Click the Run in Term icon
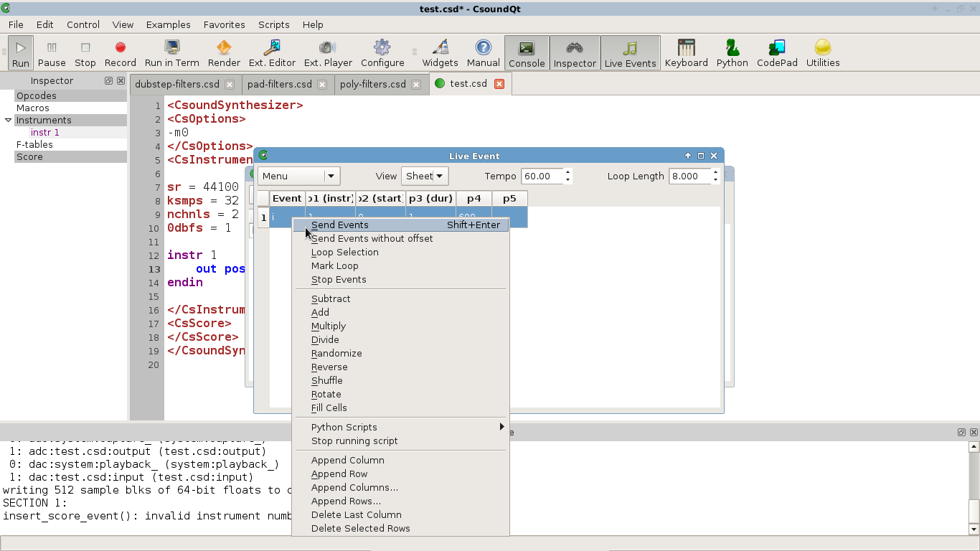This screenshot has width=980, height=551. point(172,52)
